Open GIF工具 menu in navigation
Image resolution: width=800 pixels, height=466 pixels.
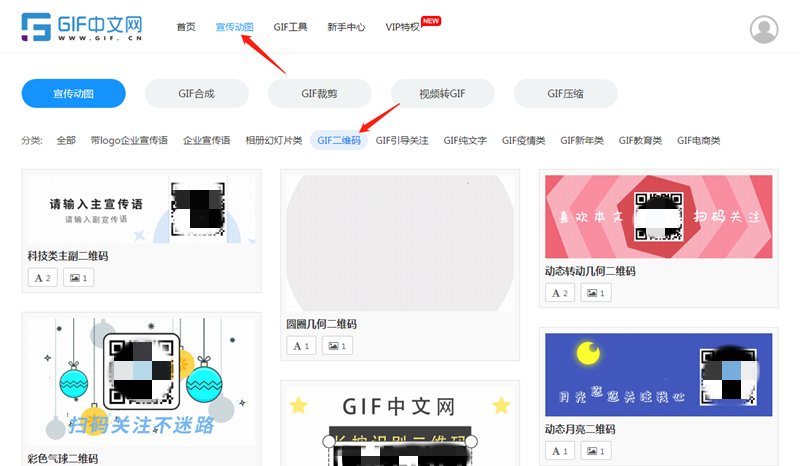(290, 27)
